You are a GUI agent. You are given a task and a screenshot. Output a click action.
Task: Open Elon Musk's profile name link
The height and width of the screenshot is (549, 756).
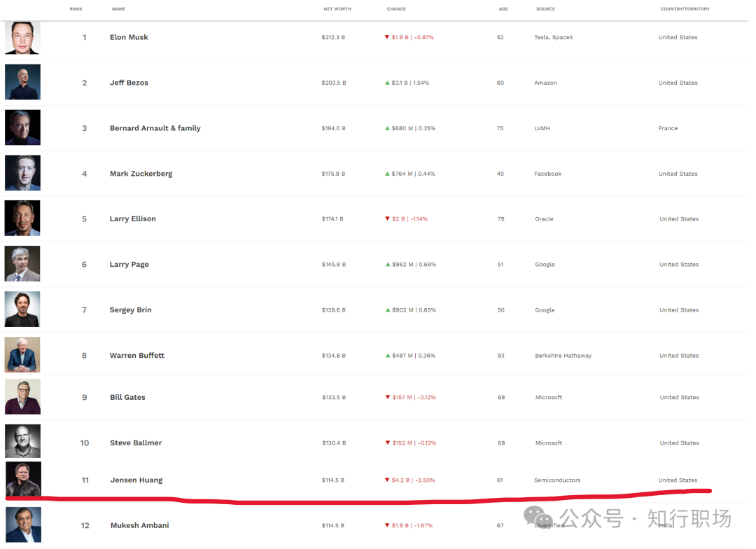coord(129,37)
